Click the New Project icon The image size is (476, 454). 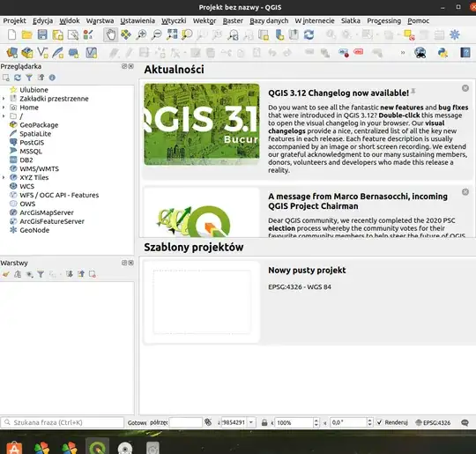click(11, 34)
